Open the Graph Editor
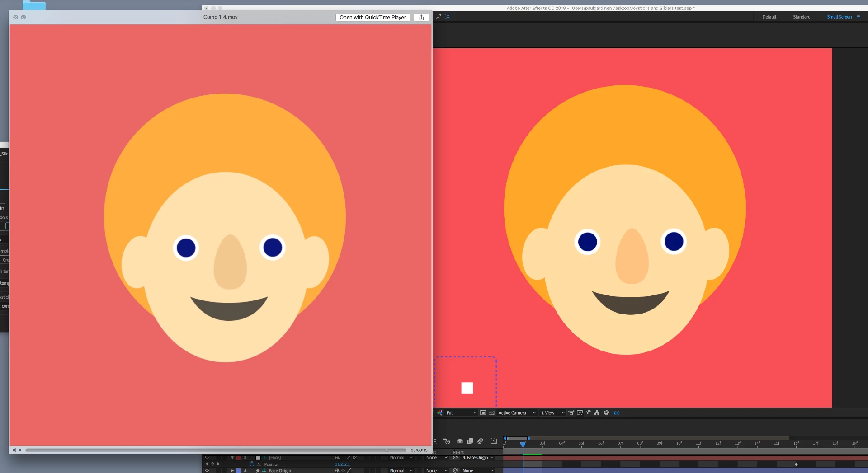 tap(494, 441)
